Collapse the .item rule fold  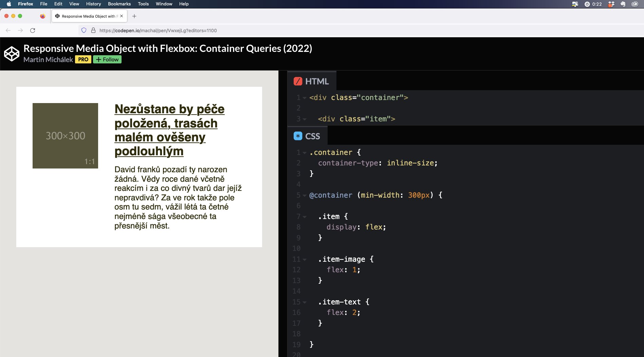(x=305, y=216)
